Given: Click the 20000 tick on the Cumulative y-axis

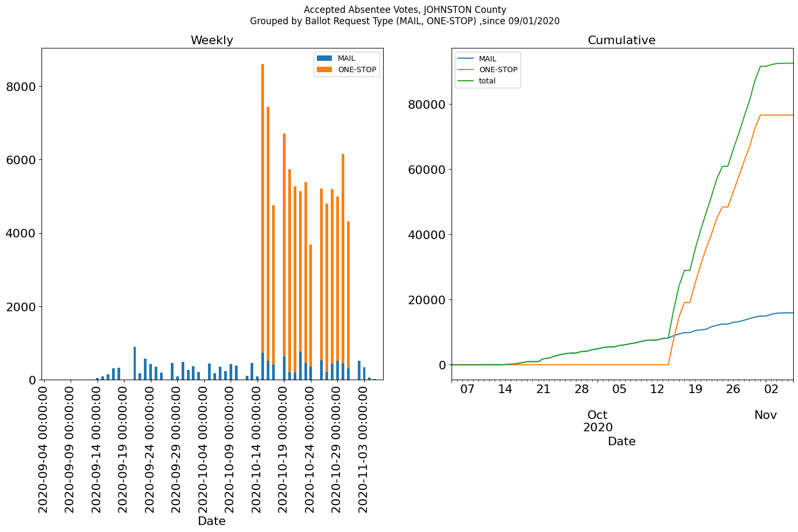Looking at the screenshot, I should click(x=428, y=299).
